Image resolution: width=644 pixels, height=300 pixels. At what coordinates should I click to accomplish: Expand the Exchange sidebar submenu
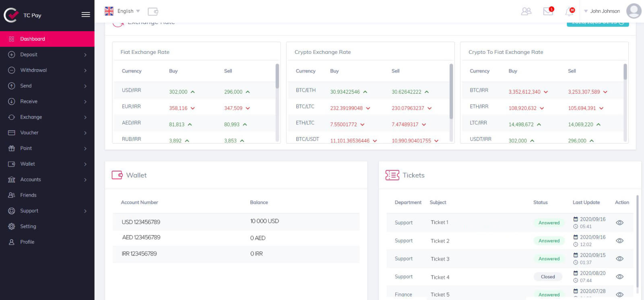point(47,117)
